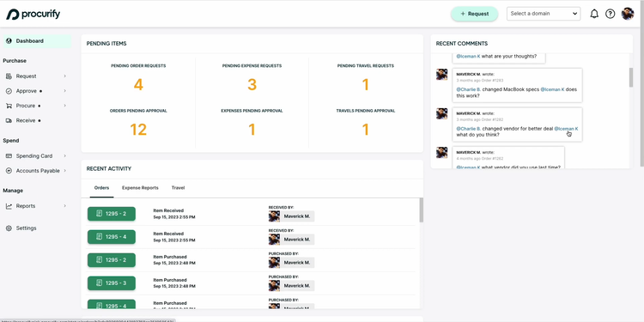Expand the Approve submenu chevron
The image size is (644, 322).
pyautogui.click(x=65, y=91)
